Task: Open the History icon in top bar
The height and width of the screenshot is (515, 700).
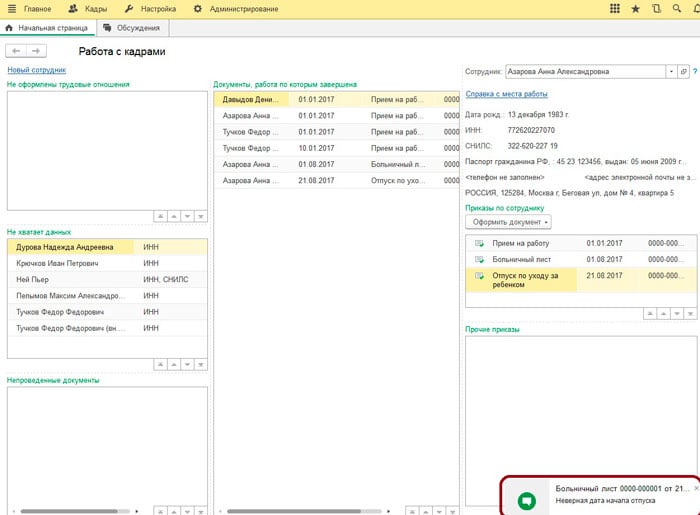Action: (656, 8)
